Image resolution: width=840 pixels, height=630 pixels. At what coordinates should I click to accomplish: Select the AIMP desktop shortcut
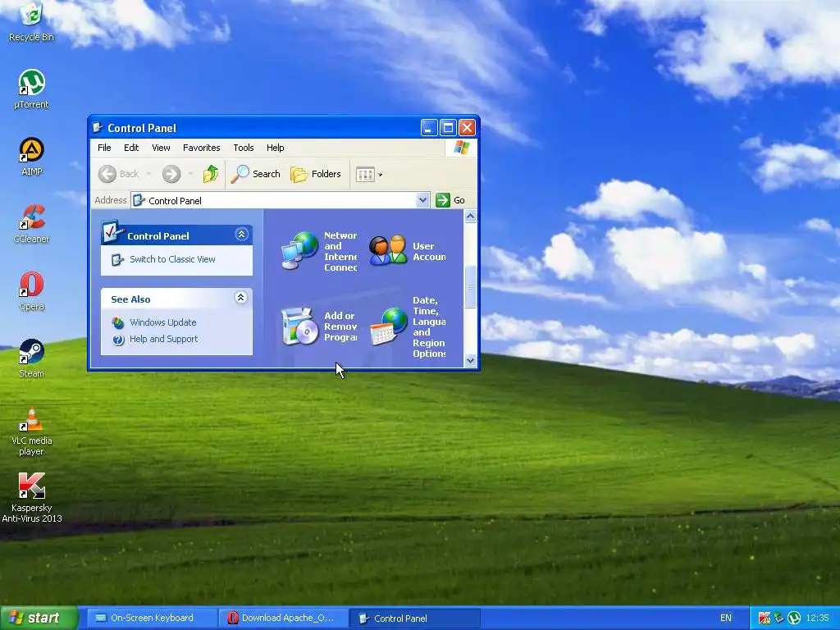coord(31,157)
